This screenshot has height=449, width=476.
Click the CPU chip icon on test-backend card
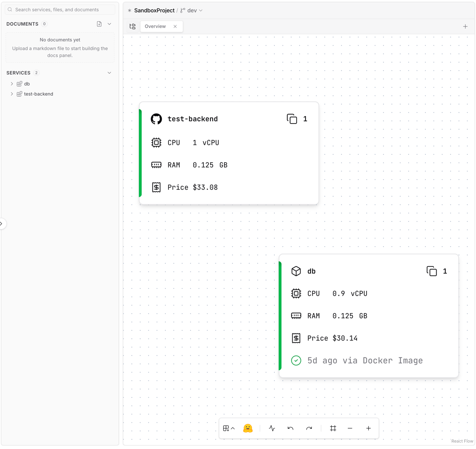156,142
